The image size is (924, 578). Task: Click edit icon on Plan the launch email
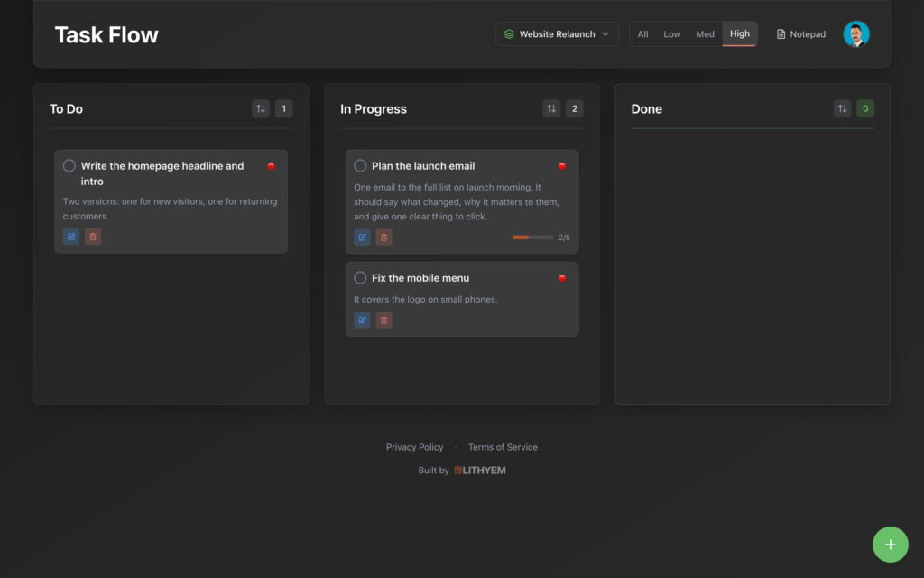click(x=362, y=238)
